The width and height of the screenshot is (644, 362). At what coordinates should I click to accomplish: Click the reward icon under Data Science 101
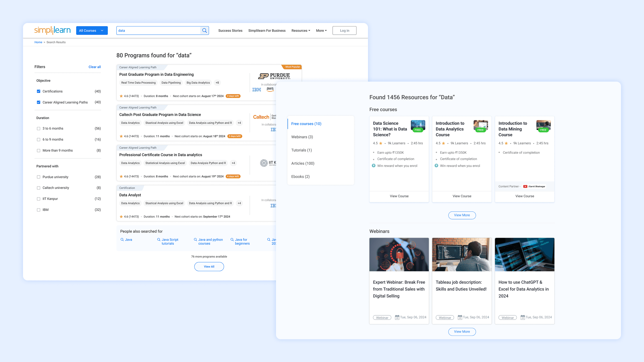click(x=374, y=166)
